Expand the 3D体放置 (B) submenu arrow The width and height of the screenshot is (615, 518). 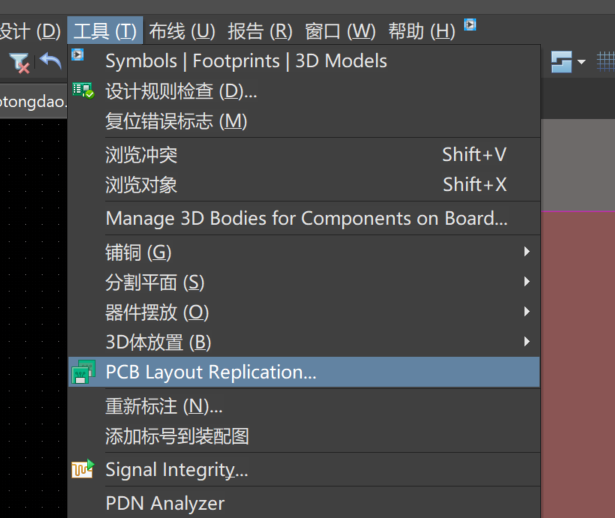click(526, 342)
